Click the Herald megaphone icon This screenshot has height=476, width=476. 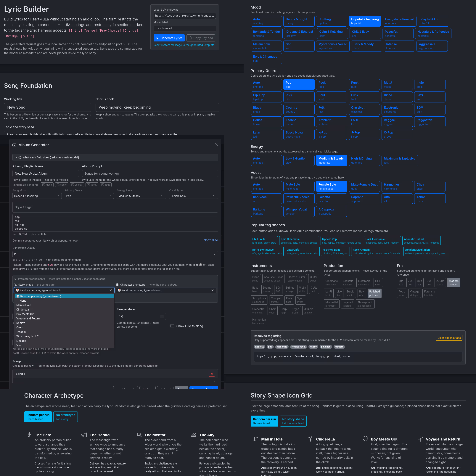click(x=84, y=435)
